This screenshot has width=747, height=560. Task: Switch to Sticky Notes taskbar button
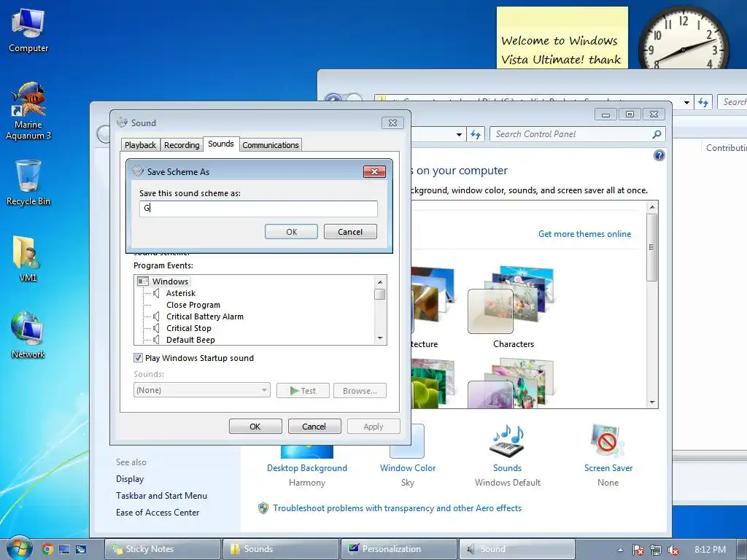(163, 549)
